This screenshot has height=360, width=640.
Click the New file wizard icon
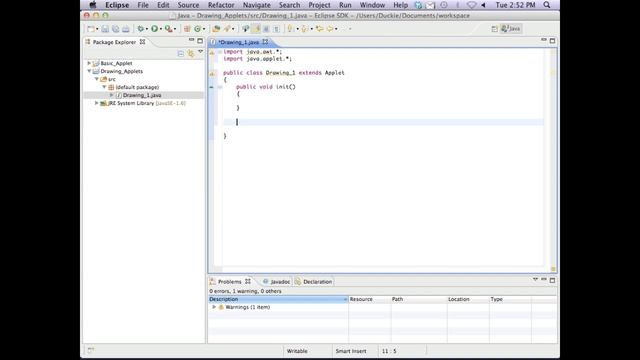[x=91, y=29]
